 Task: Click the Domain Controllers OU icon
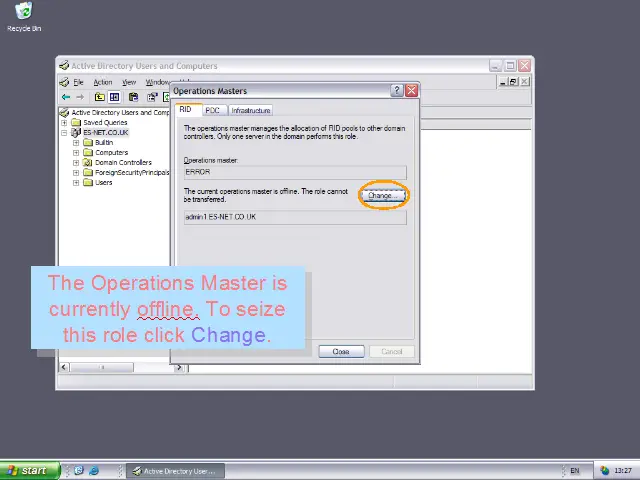pos(88,162)
